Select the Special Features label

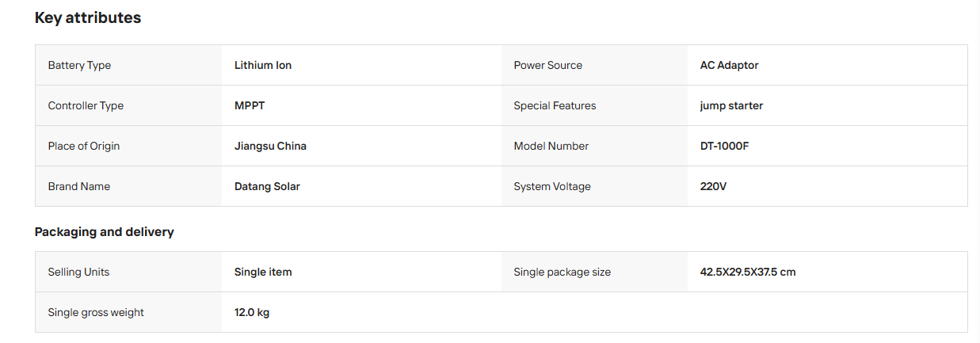(555, 105)
